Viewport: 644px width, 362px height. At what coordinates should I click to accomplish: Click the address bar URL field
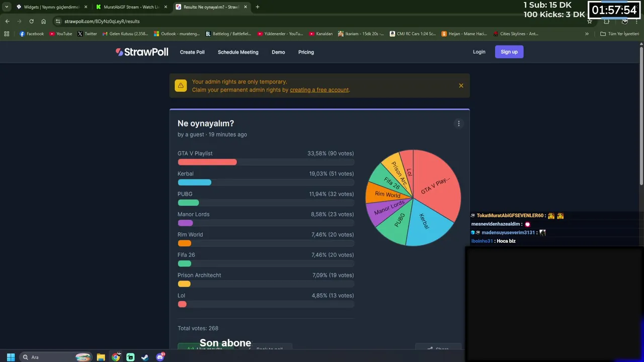(319, 21)
